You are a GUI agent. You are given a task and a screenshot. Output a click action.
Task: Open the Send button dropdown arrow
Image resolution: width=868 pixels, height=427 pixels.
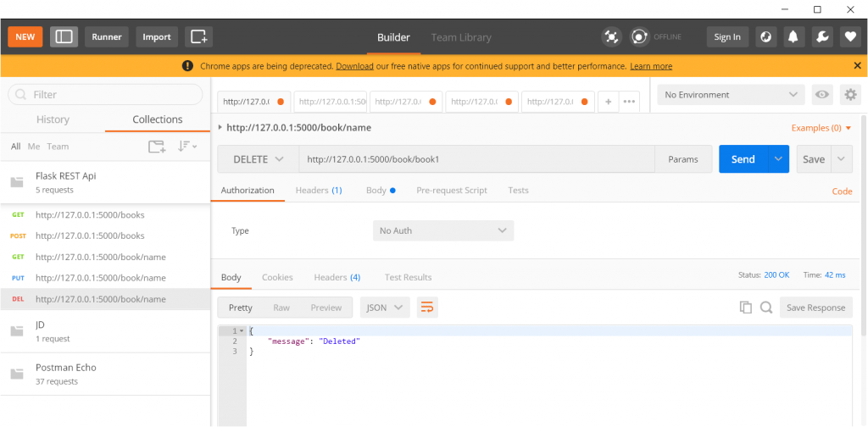click(778, 159)
